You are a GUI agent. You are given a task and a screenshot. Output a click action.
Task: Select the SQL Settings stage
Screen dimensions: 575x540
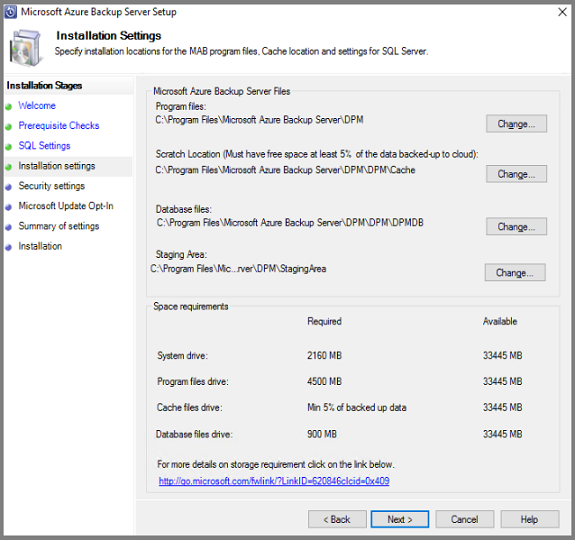click(44, 146)
